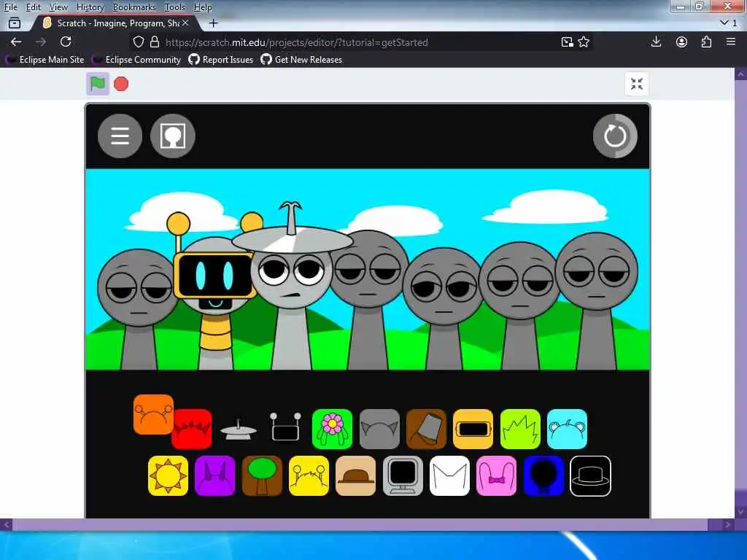Open the Firefox View icon
This screenshot has height=560, width=747.
15,23
